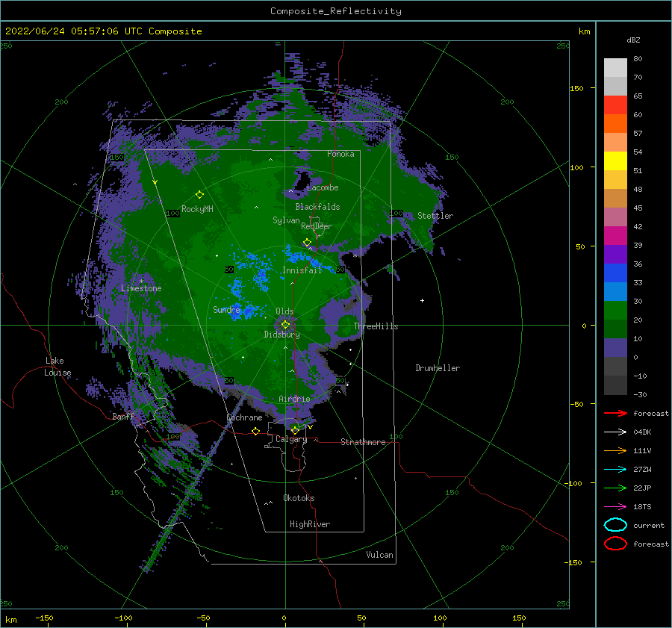The height and width of the screenshot is (628, 672).
Task: Click the green 20 dBZ color swatch
Action: (x=615, y=311)
